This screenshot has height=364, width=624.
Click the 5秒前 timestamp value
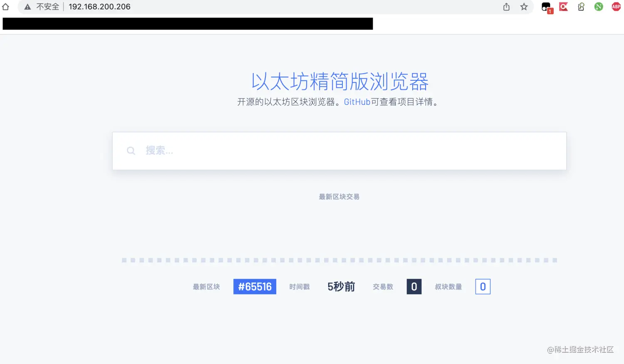click(341, 287)
